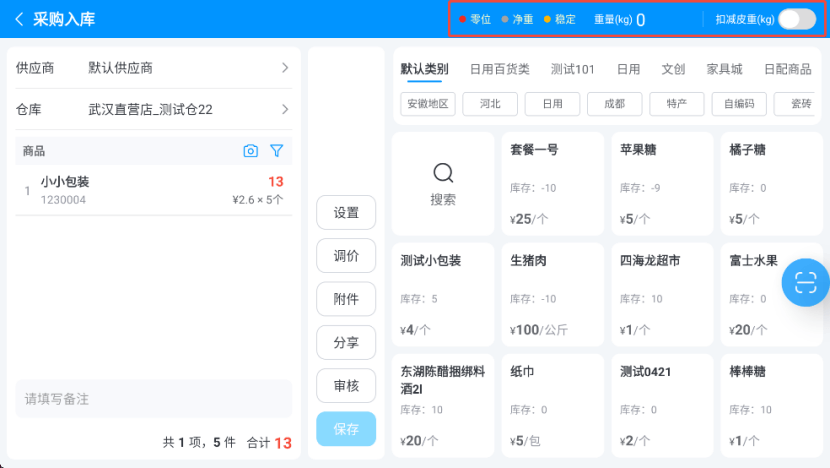Click the 搜索 magnifier tile
The height and width of the screenshot is (468, 830).
[x=443, y=184]
